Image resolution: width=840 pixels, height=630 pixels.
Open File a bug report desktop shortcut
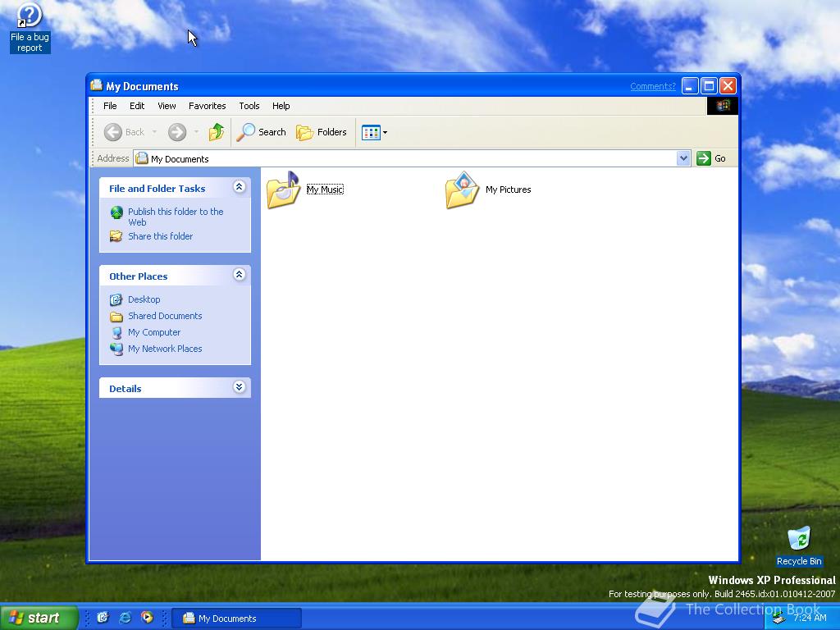pos(30,28)
